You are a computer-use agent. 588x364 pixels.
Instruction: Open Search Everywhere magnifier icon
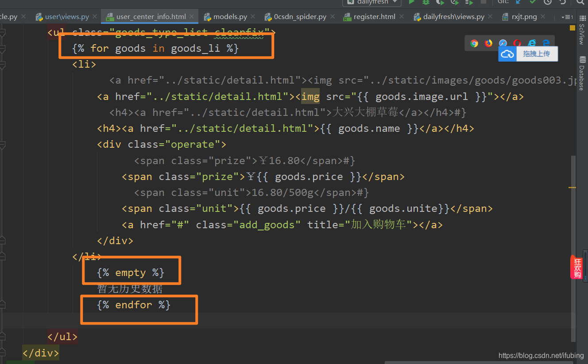tap(580, 2)
